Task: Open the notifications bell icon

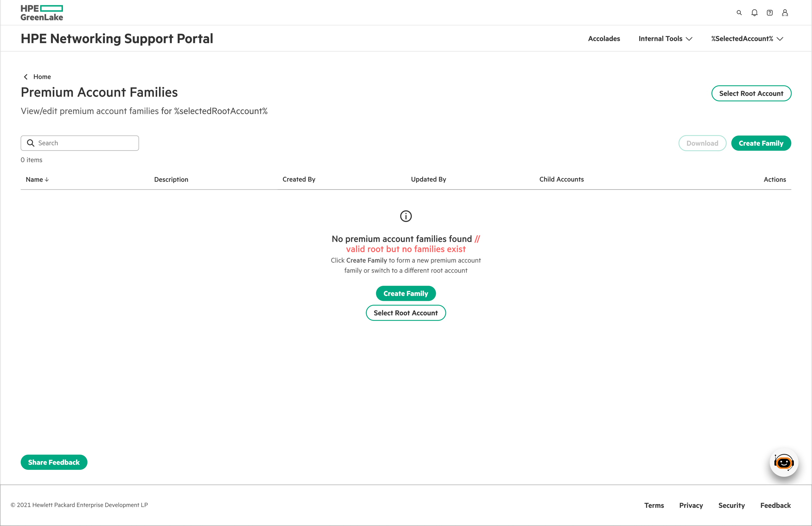Action: tap(754, 13)
